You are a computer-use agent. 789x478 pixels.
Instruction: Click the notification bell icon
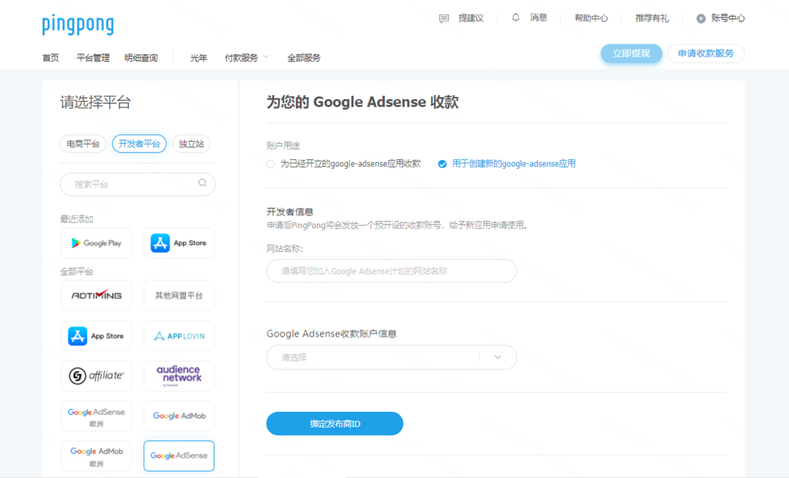click(515, 18)
